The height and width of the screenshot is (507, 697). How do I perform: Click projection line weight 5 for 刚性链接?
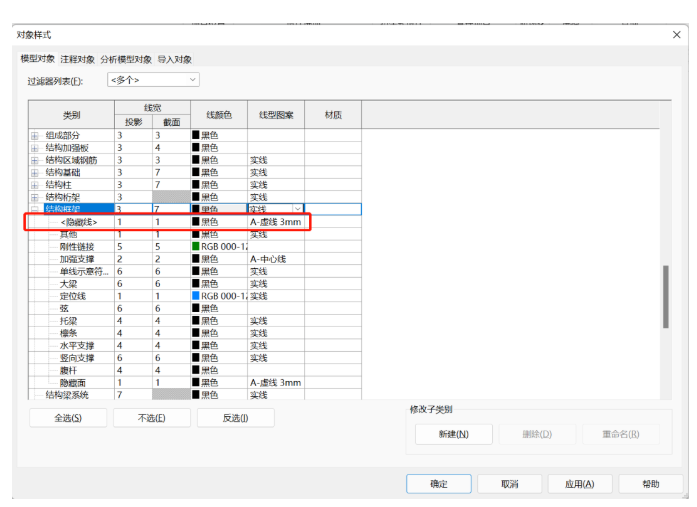coord(120,247)
